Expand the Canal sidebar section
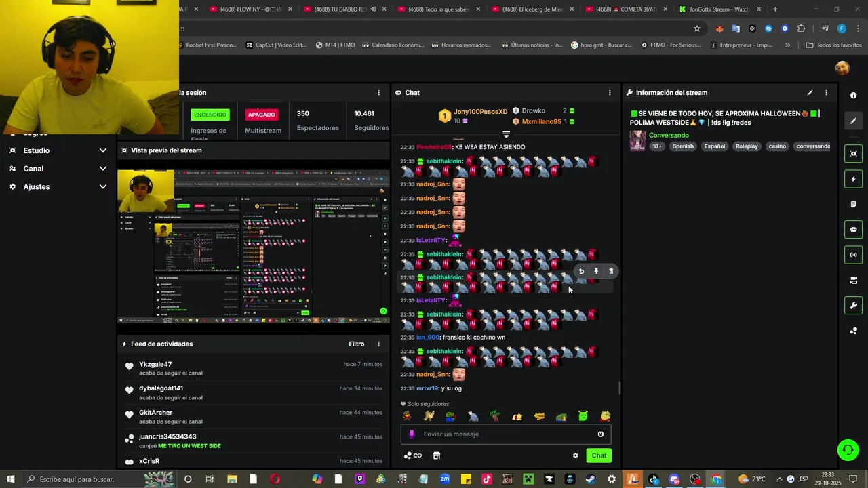868x488 pixels. [58, 169]
